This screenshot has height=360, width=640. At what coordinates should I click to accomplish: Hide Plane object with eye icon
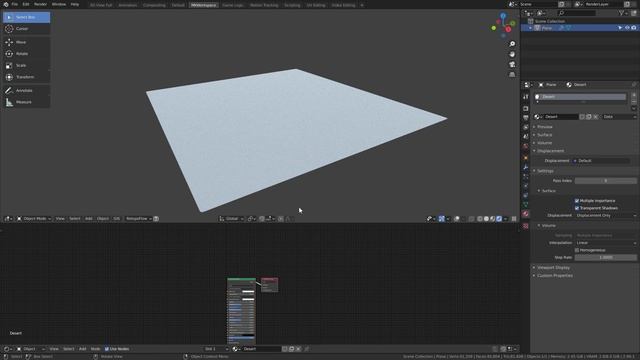[627, 28]
